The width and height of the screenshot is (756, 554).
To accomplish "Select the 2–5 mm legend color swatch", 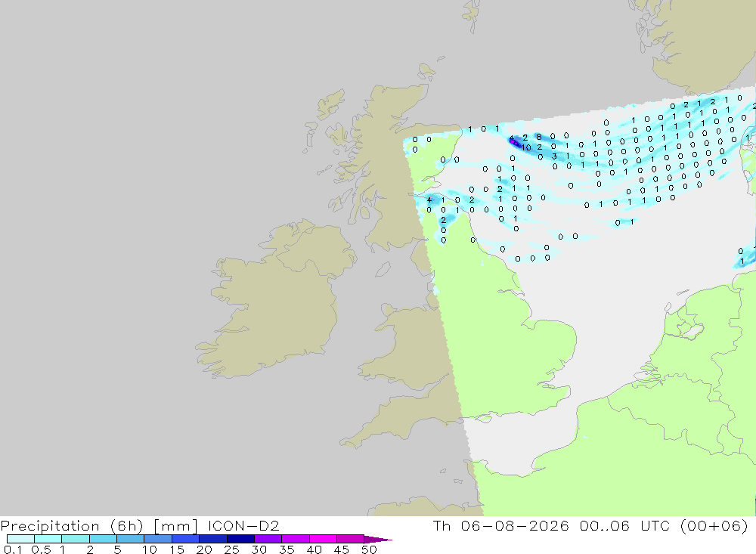I will point(103,539).
